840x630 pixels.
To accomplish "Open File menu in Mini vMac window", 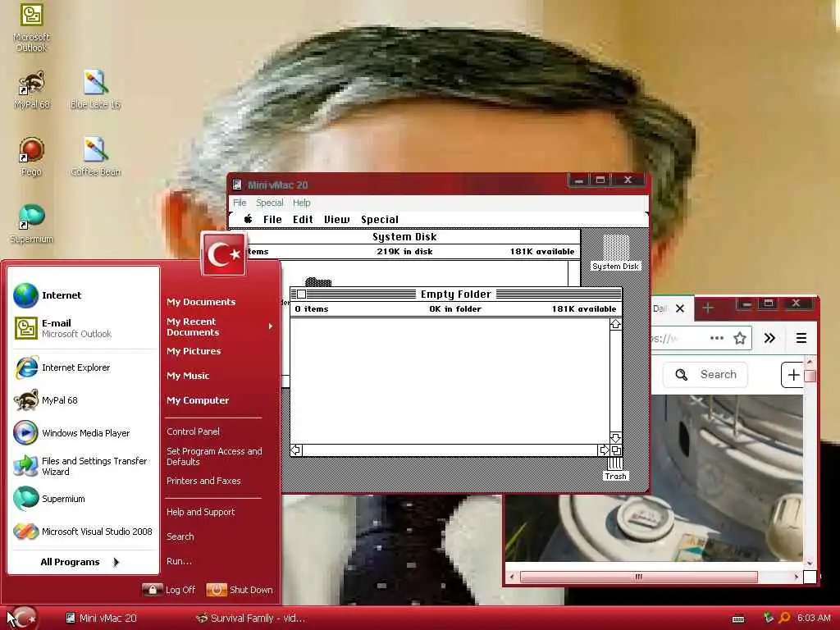I will click(x=240, y=203).
